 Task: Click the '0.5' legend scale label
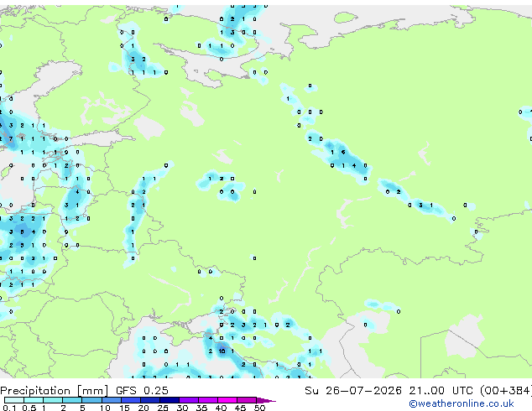tap(29, 408)
